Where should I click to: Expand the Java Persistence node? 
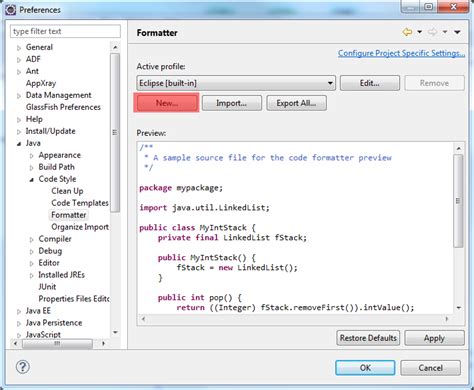[x=19, y=324]
